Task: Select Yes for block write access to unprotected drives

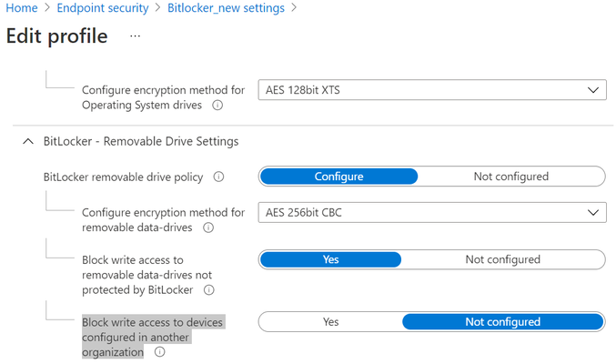Action: [x=330, y=259]
